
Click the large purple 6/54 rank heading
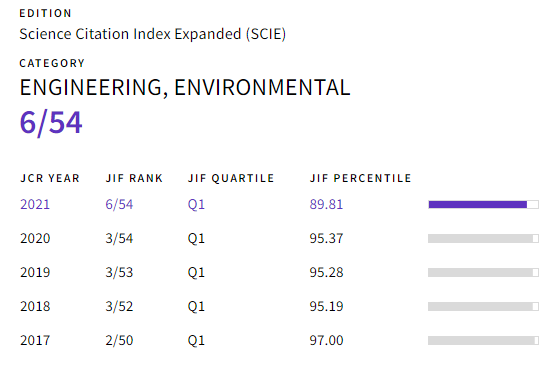point(51,123)
